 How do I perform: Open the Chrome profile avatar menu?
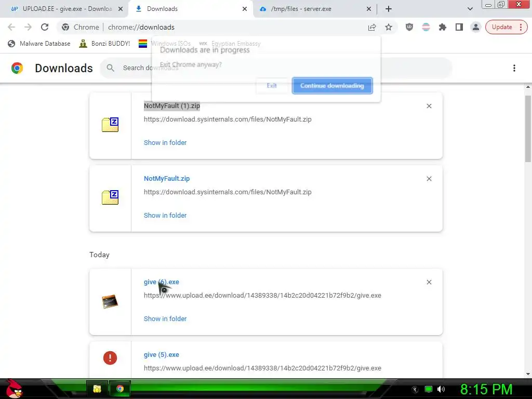pos(476,27)
